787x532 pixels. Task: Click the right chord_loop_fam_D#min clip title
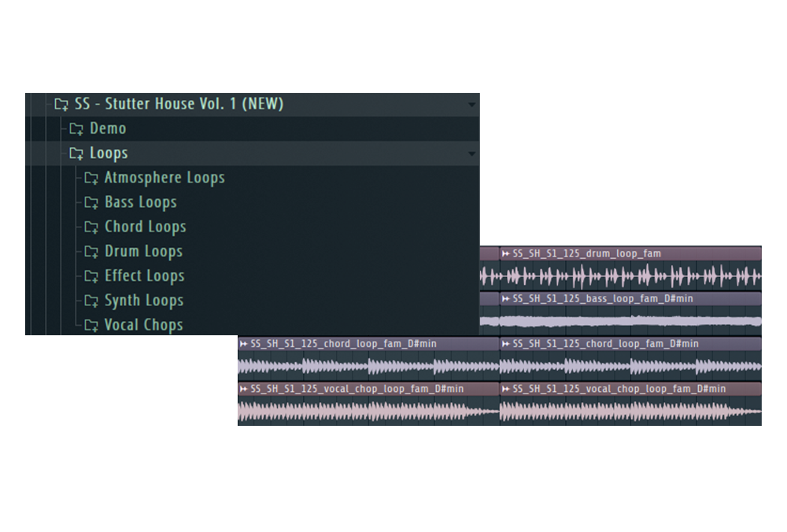(605, 344)
